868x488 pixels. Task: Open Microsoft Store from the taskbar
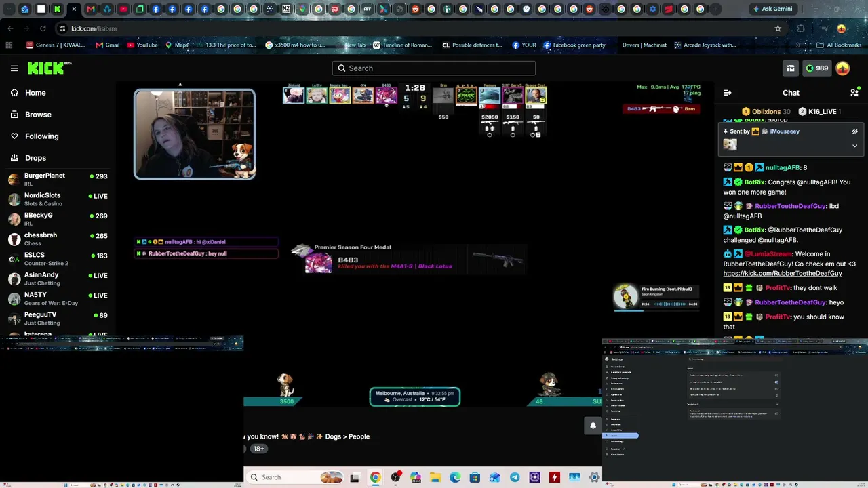pos(475,477)
